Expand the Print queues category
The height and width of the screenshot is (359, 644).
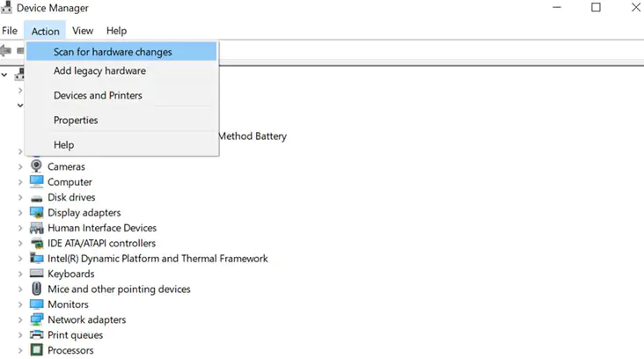pyautogui.click(x=19, y=335)
